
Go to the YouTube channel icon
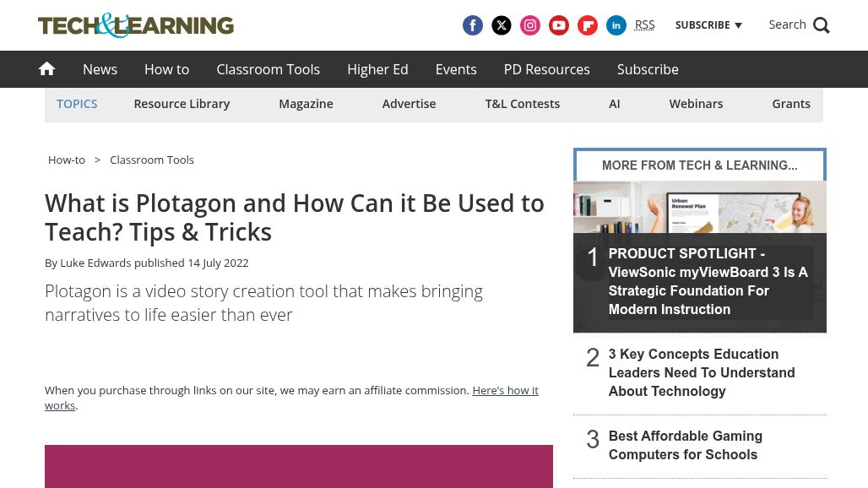click(x=559, y=25)
